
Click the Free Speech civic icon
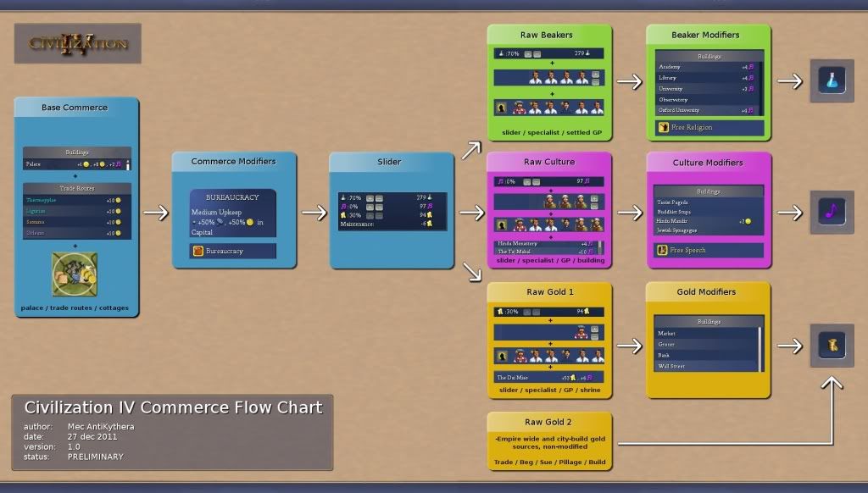tap(662, 250)
